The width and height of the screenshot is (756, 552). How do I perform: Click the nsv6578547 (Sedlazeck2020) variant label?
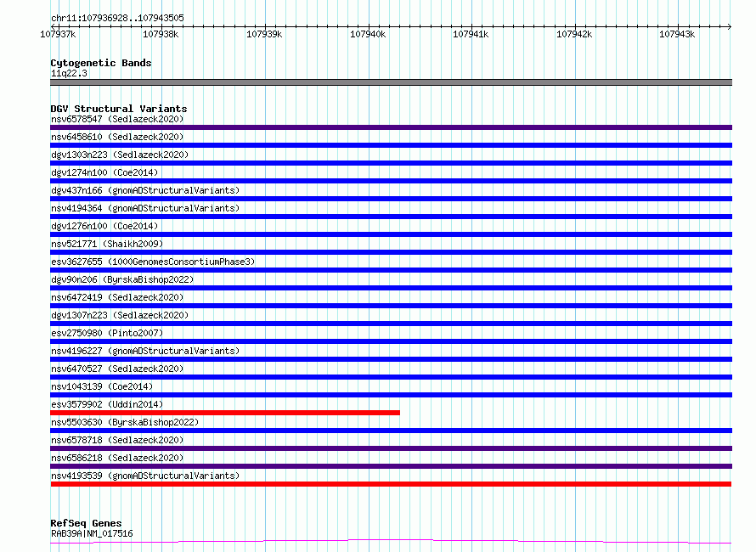[x=117, y=119]
